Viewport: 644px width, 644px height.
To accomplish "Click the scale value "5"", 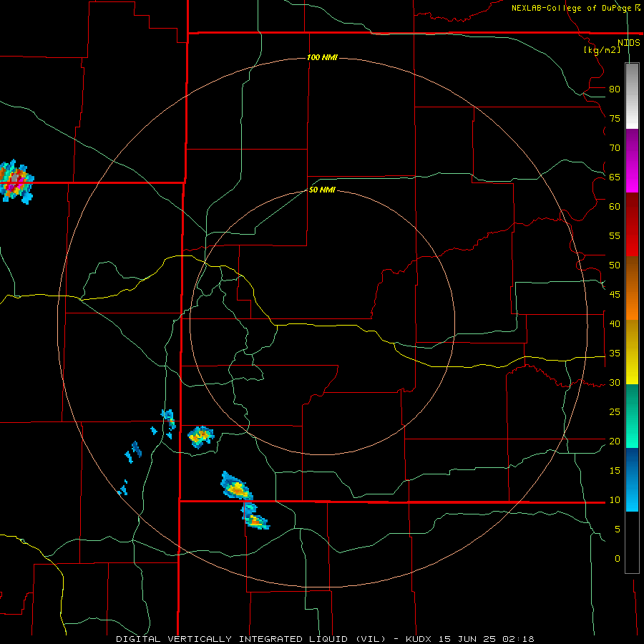I will 618,530.
